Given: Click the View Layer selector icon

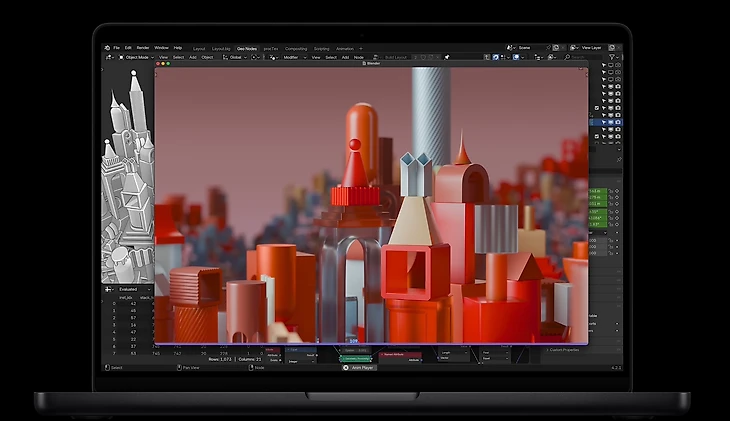Looking at the screenshot, I should tap(572, 48).
